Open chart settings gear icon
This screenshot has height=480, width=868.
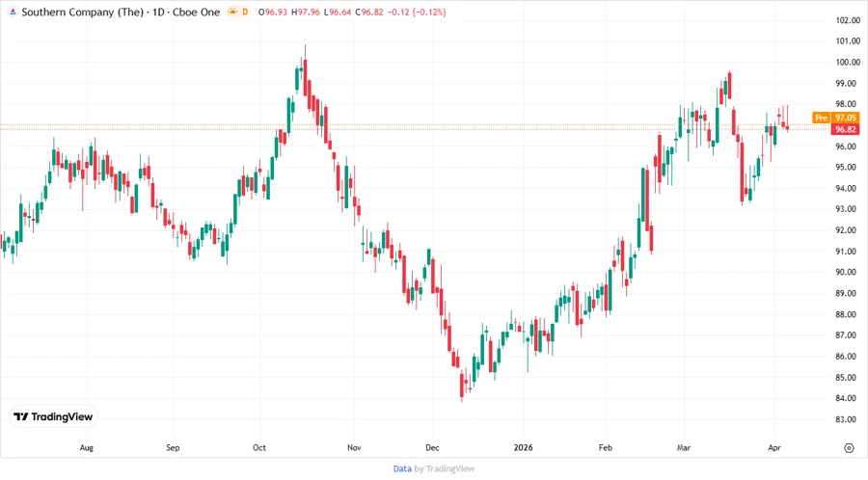tap(849, 448)
